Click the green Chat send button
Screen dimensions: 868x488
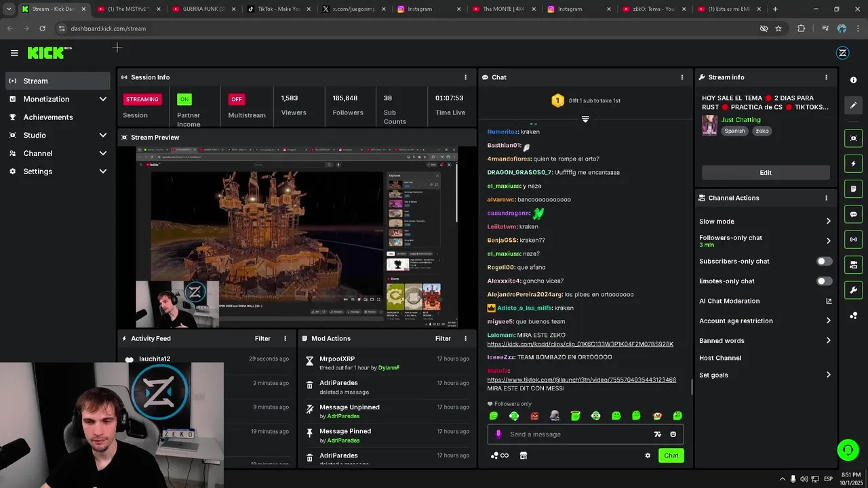671,455
